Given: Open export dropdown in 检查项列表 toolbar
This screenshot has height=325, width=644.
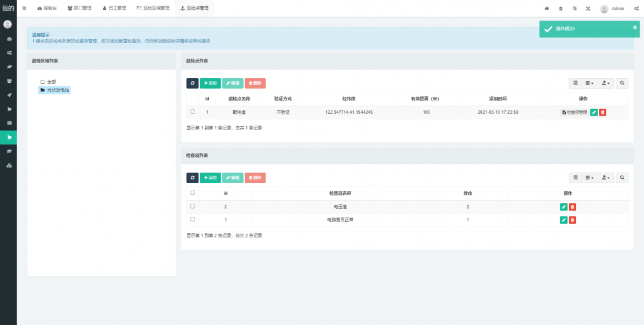Looking at the screenshot, I should (x=606, y=177).
